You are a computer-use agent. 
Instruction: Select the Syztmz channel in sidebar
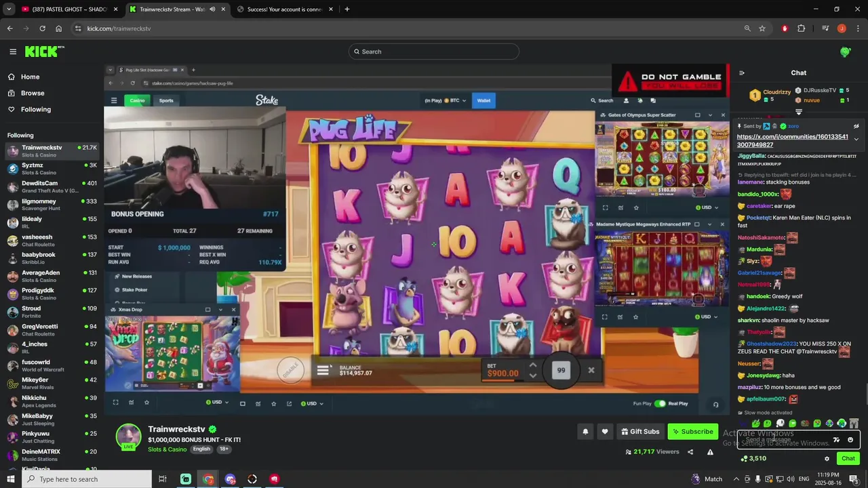(52, 169)
